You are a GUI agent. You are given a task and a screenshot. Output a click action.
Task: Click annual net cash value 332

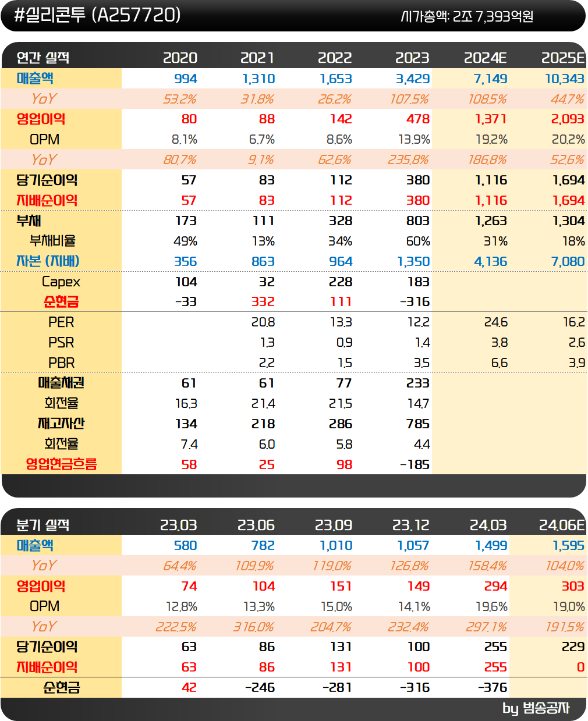263,301
